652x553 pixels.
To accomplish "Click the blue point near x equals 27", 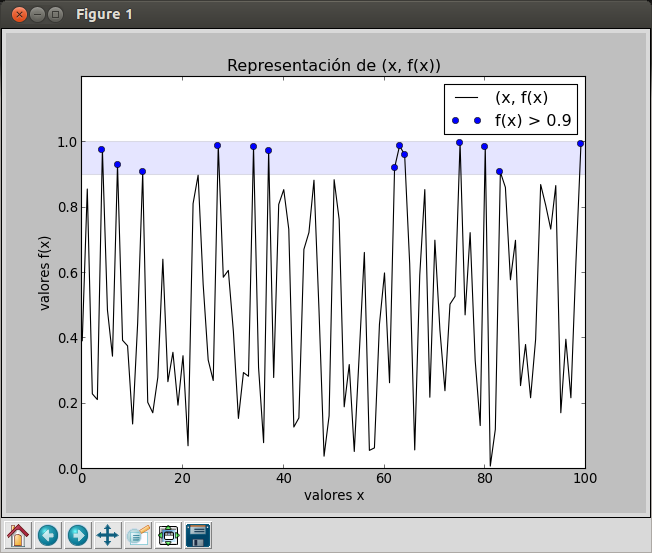I will (x=217, y=146).
